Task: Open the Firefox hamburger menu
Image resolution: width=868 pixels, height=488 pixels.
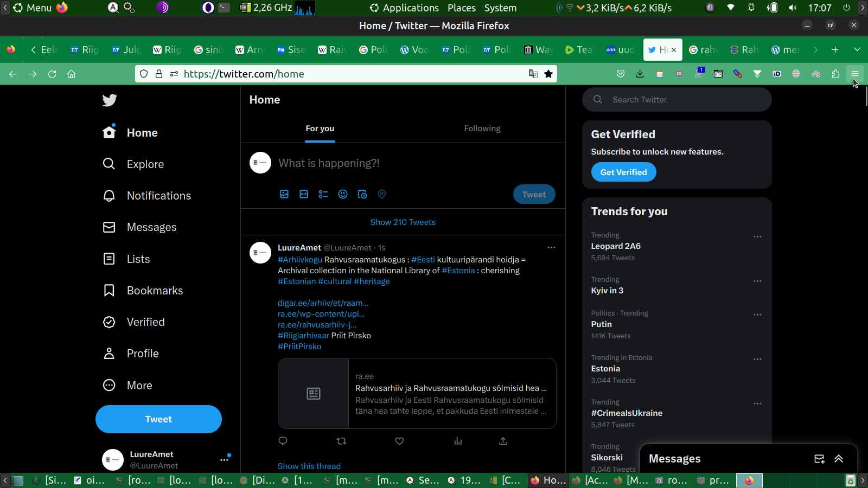Action: click(x=855, y=74)
